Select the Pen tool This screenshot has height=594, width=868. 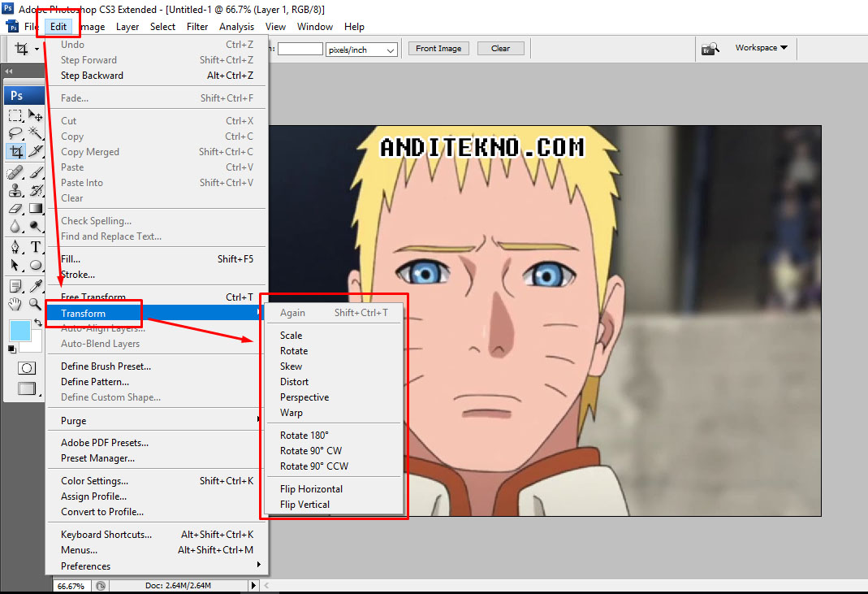[x=15, y=247]
